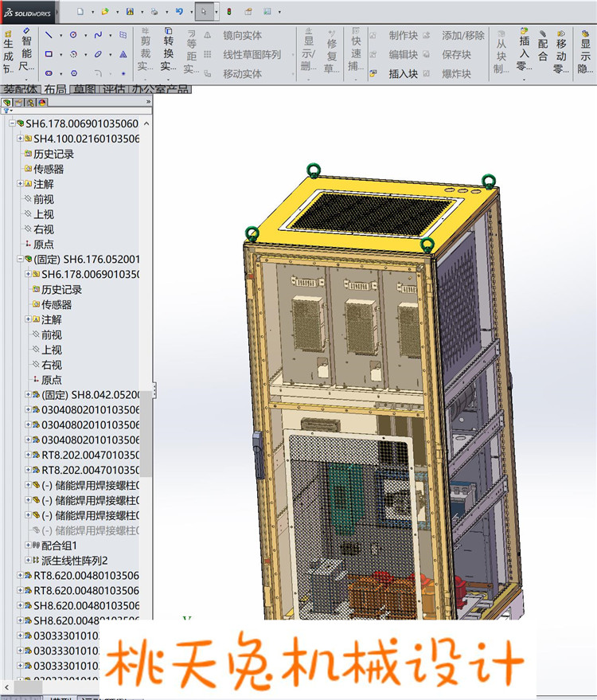Viewport: 597px width, 700px height.
Task: Select the Circle sketch tool
Action: (73, 35)
